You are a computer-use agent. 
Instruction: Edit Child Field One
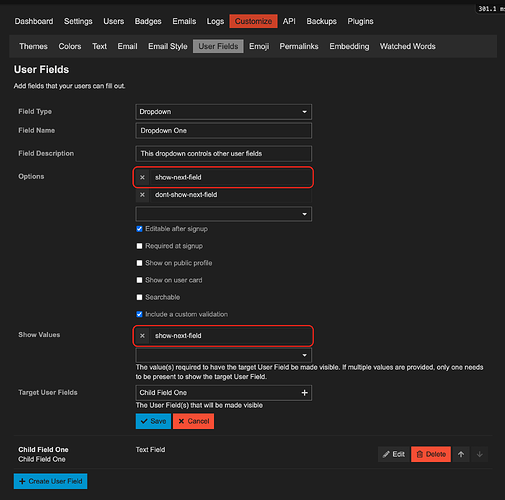click(394, 454)
